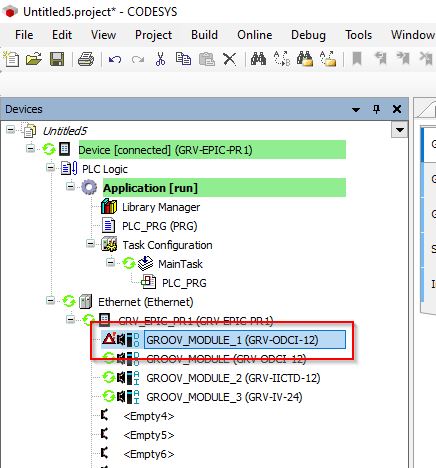Open a project with the folder icon

coord(34,59)
